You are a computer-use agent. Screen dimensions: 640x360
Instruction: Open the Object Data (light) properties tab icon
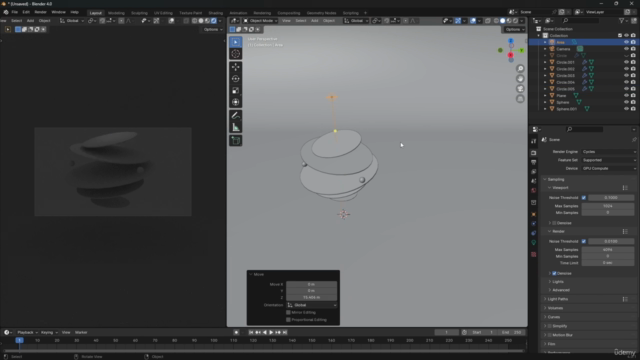533,242
